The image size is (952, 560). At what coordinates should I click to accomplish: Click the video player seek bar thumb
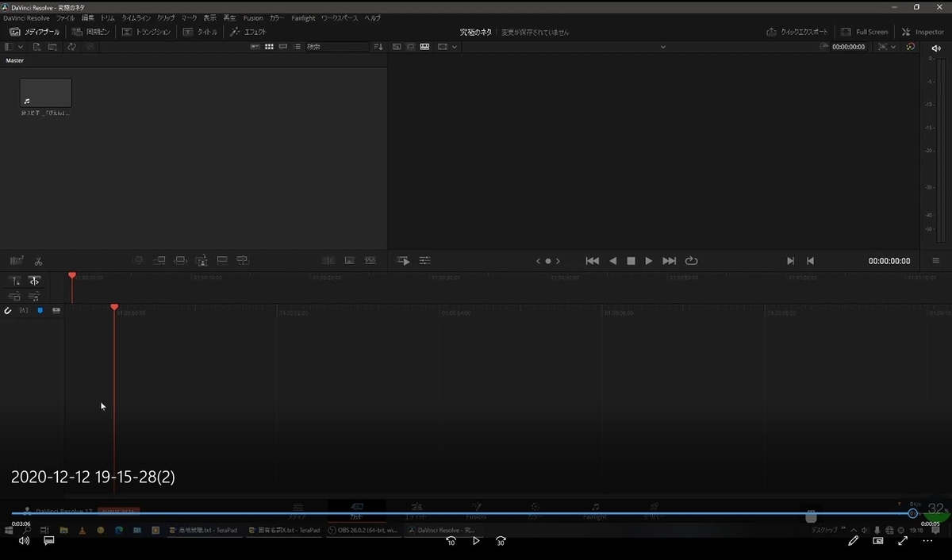pyautogui.click(x=912, y=513)
